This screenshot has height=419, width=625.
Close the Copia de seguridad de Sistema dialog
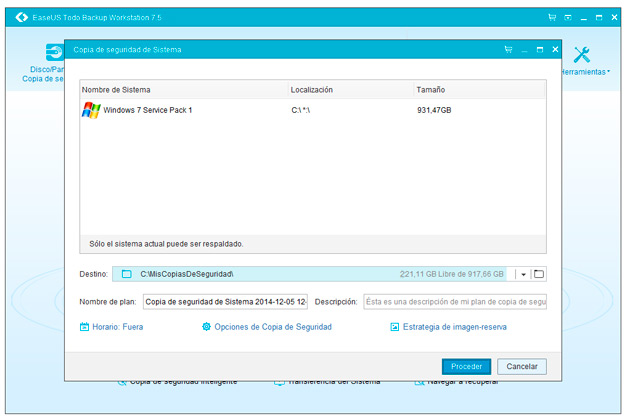click(x=555, y=49)
